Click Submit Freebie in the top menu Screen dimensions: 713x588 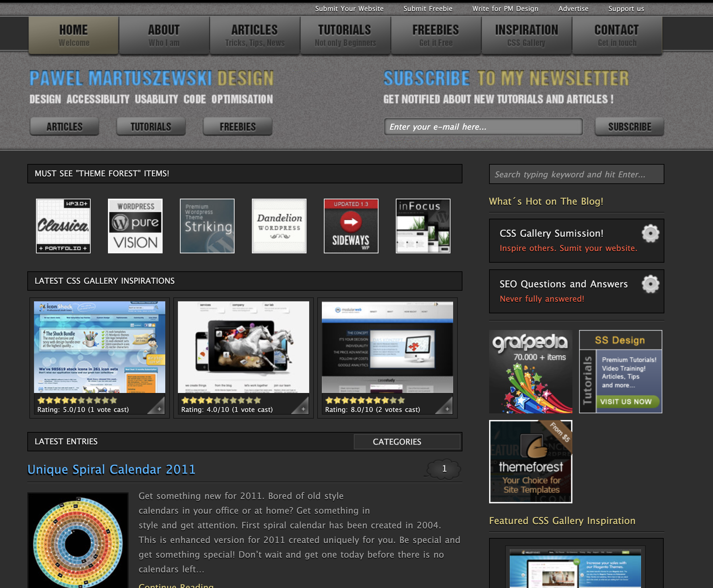pos(427,8)
